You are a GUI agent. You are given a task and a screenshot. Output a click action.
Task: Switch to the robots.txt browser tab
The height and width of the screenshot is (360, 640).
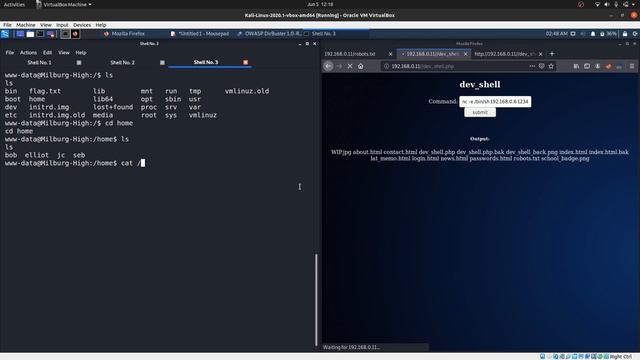[350, 54]
